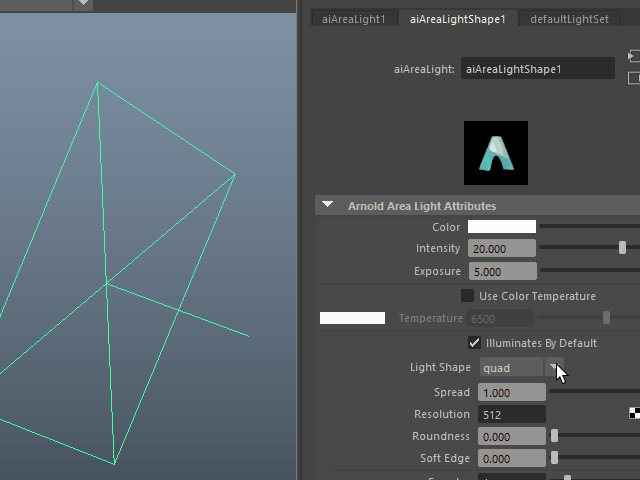Image resolution: width=640 pixels, height=480 pixels.
Task: Click the Arnold logo light thumbnail
Action: pos(495,152)
